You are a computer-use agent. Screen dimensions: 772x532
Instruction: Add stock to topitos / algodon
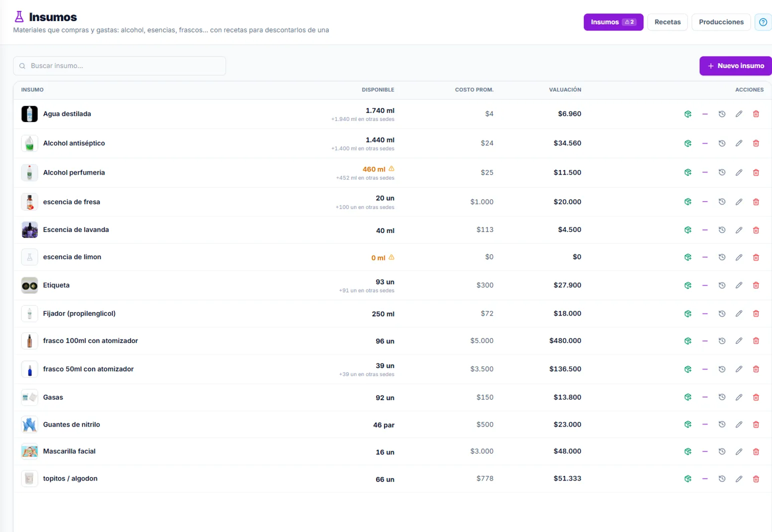[x=688, y=479]
